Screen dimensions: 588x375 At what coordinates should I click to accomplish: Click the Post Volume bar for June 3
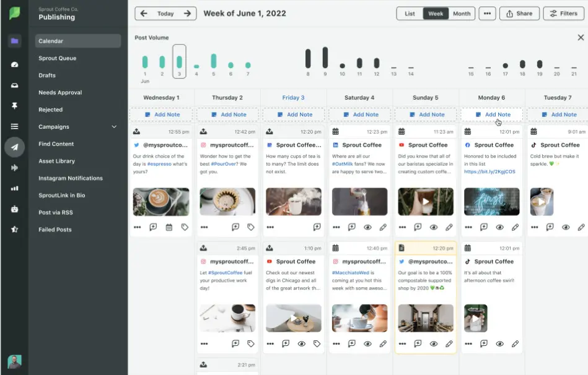179,62
